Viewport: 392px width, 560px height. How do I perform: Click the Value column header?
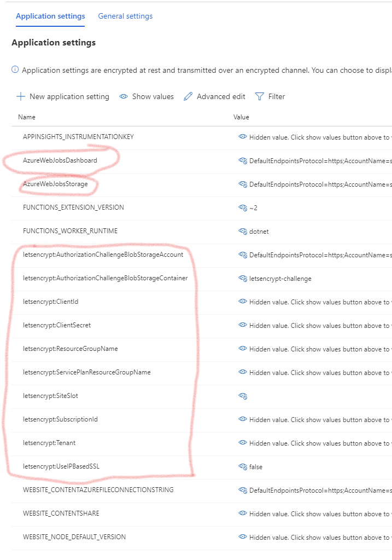[x=241, y=117]
